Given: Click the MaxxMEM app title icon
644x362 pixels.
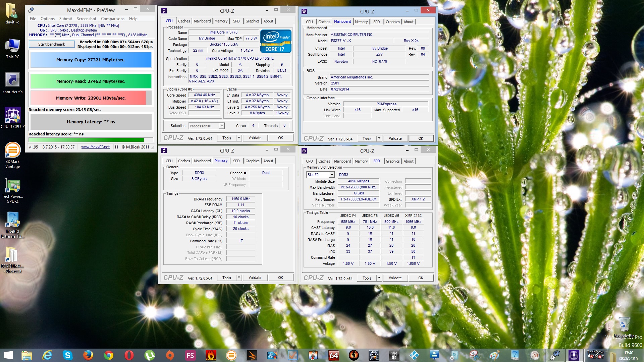Looking at the screenshot, I should click(x=31, y=10).
